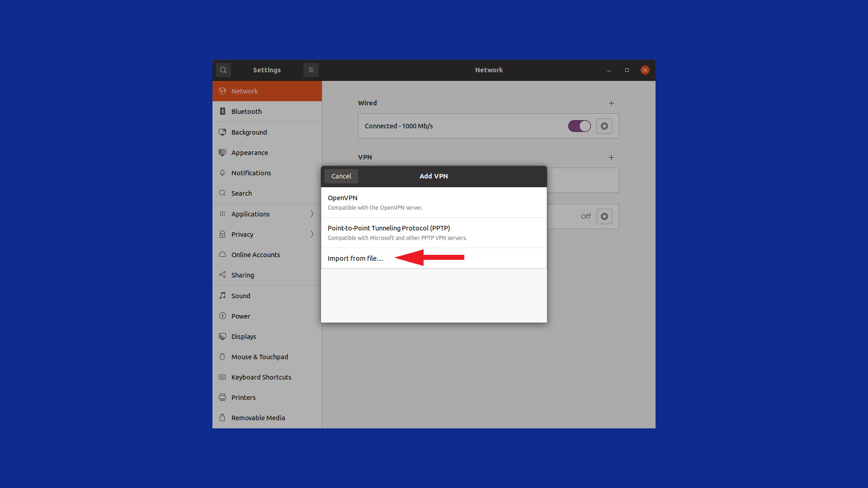The image size is (868, 488).
Task: Expand the Applications submenu chevron
Action: pos(312,214)
